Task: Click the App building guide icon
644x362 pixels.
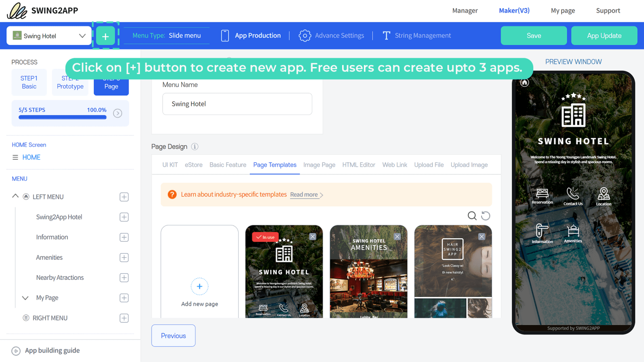Action: pos(16,351)
